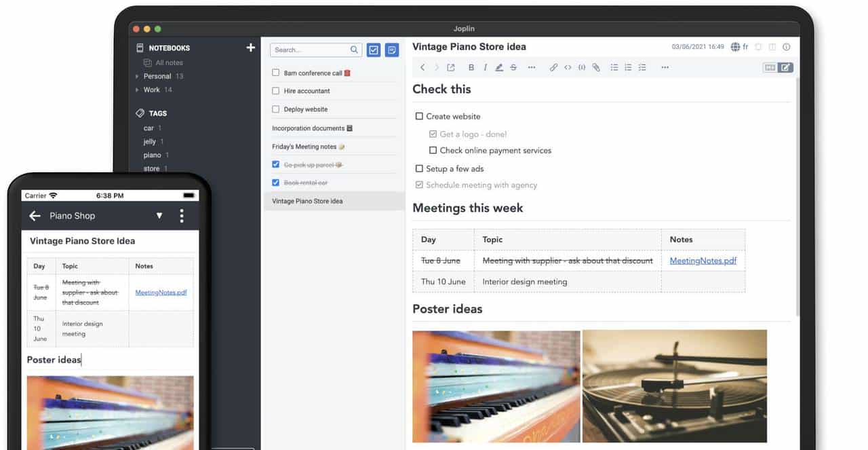The image size is (868, 450).
Task: Click the search magnifier icon
Action: click(354, 50)
